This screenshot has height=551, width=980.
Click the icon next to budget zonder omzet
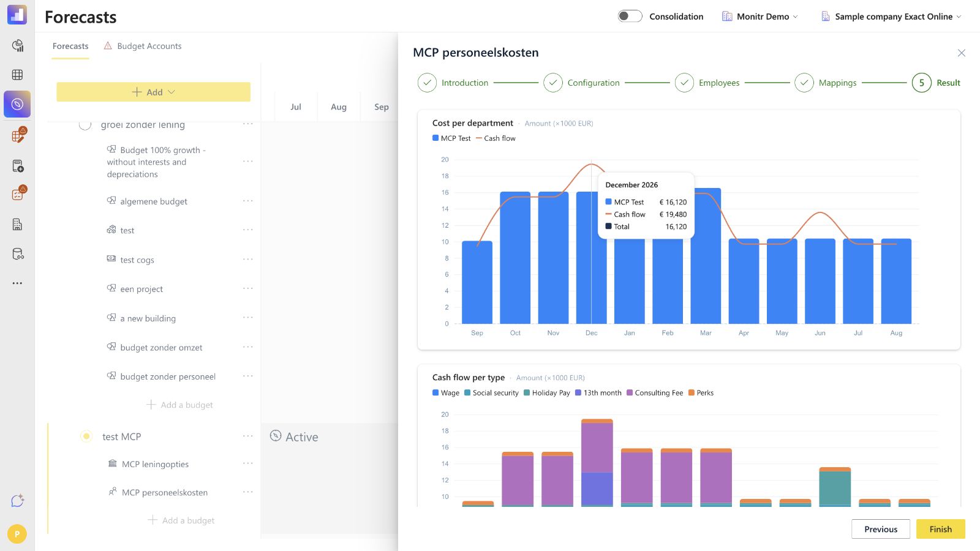coord(111,347)
